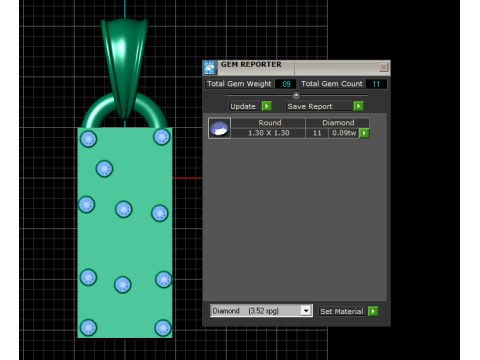Click the Save Report button
This screenshot has width=480, height=360.
(x=319, y=106)
